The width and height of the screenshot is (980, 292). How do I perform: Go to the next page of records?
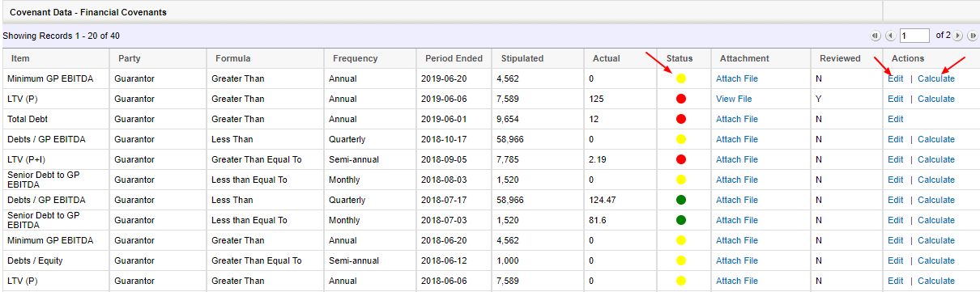(x=958, y=36)
